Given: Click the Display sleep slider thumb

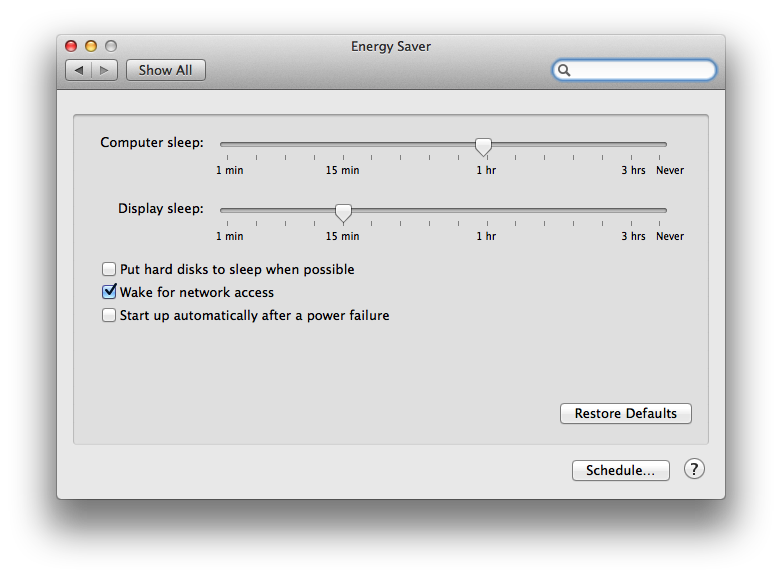Looking at the screenshot, I should coord(343,212).
